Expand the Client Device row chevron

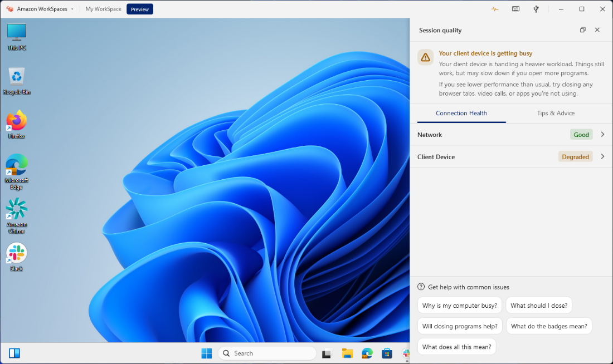pos(602,156)
